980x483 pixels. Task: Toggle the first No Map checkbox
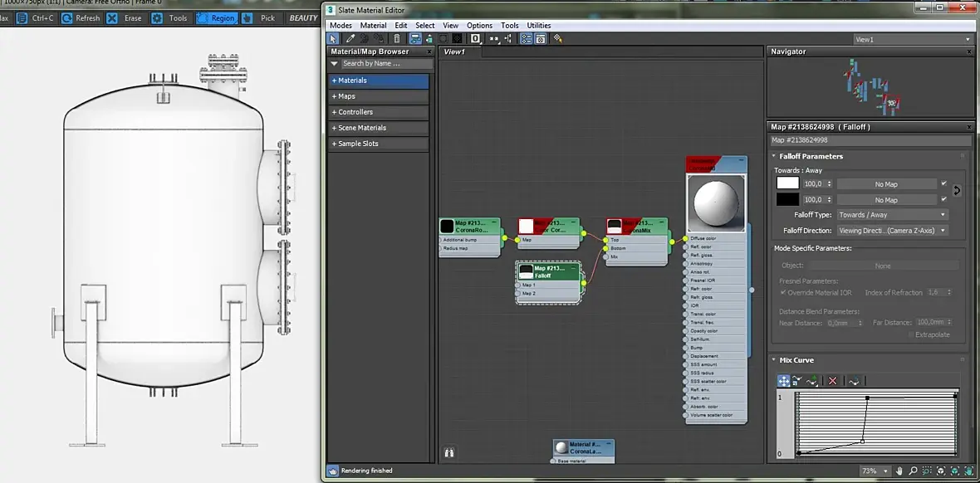click(943, 183)
